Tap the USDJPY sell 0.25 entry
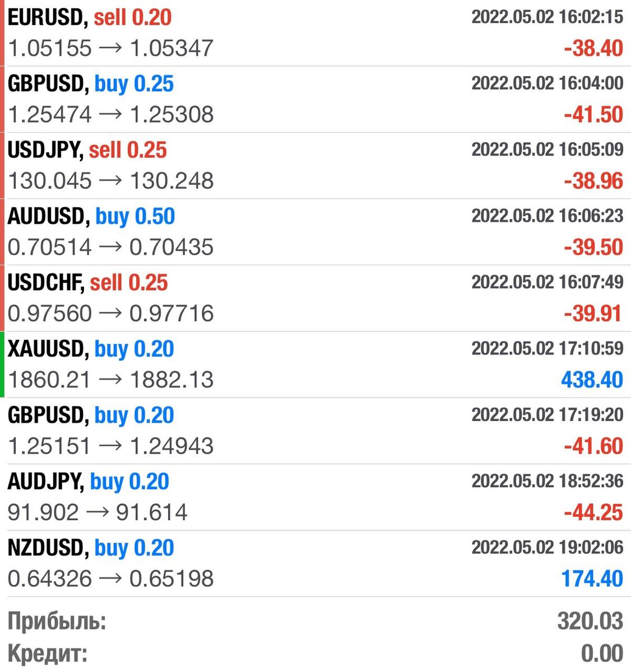631x672 pixels. [x=315, y=165]
